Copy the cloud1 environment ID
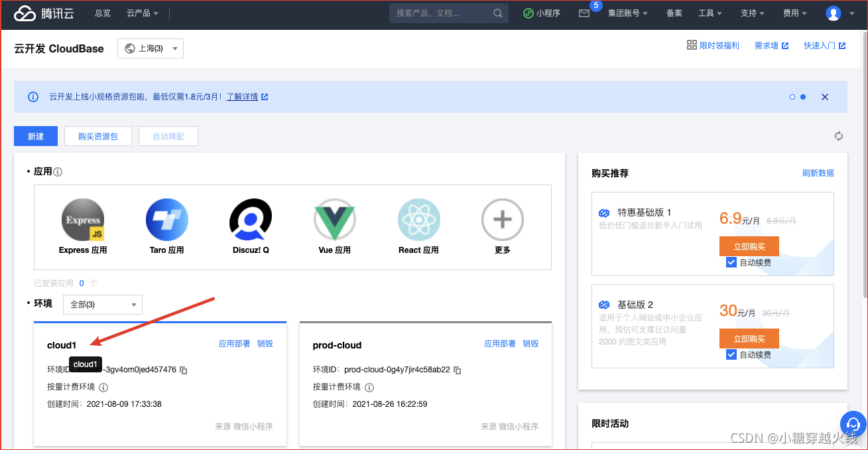This screenshot has height=450, width=868. tap(184, 370)
